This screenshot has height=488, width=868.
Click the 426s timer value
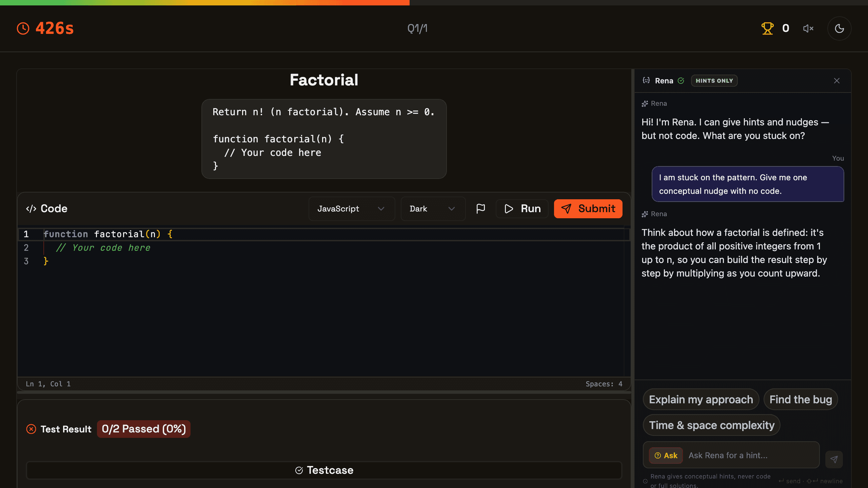[55, 28]
